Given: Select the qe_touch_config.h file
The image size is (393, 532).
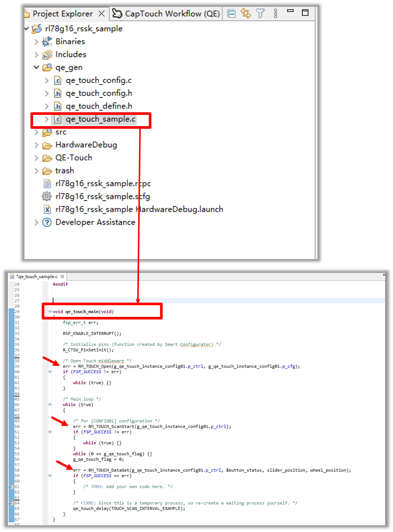Looking at the screenshot, I should click(99, 93).
